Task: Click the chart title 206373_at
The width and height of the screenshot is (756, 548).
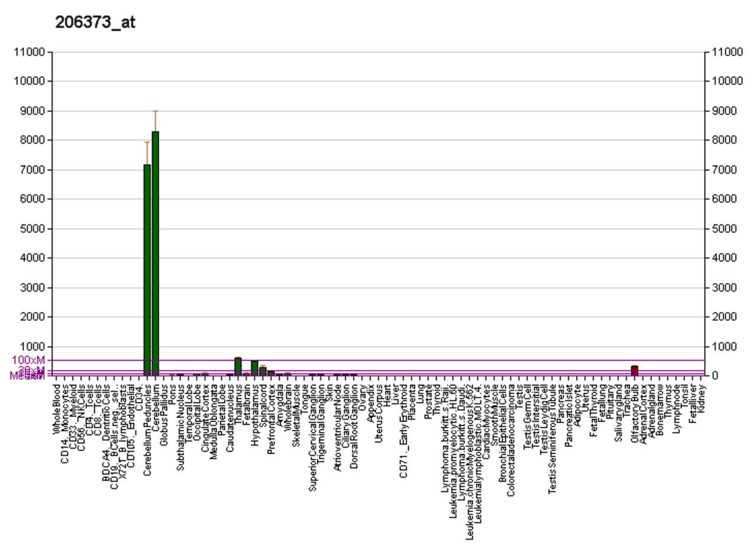Action: pos(95,22)
